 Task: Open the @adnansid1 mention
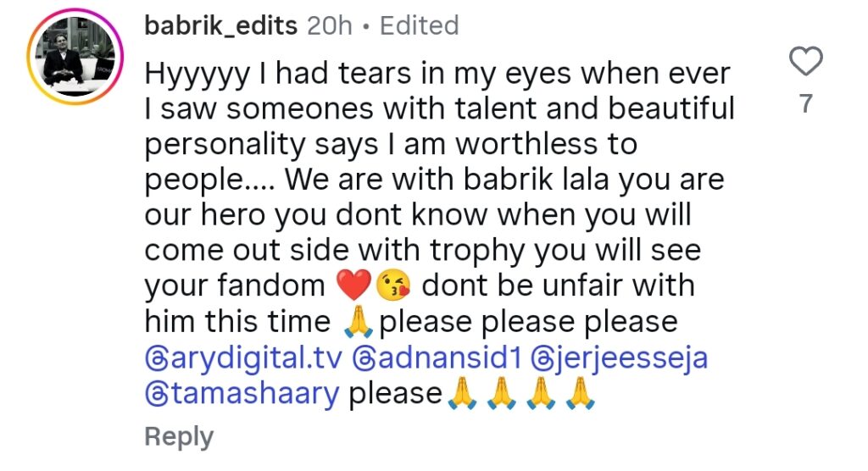437,357
